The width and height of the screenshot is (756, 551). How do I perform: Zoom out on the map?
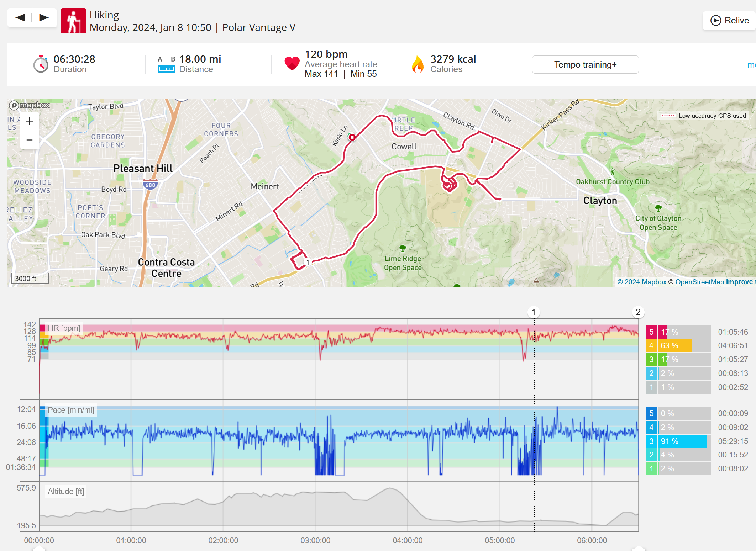(x=30, y=140)
